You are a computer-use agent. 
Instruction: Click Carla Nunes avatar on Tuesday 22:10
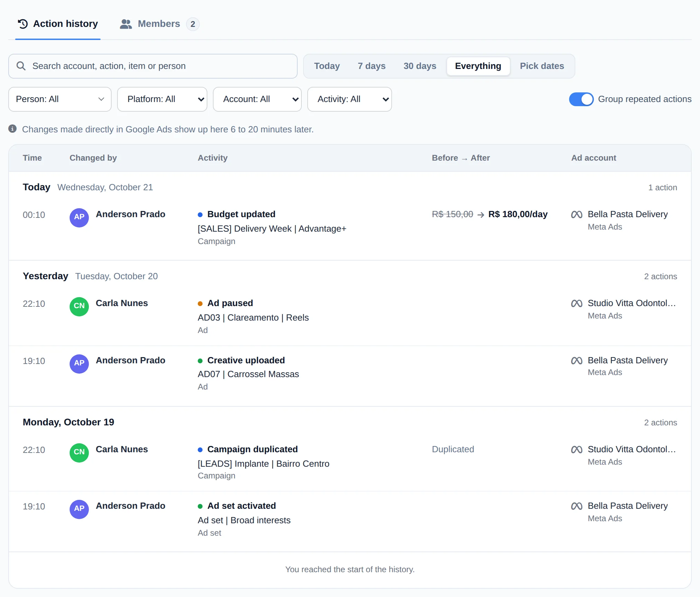point(79,306)
